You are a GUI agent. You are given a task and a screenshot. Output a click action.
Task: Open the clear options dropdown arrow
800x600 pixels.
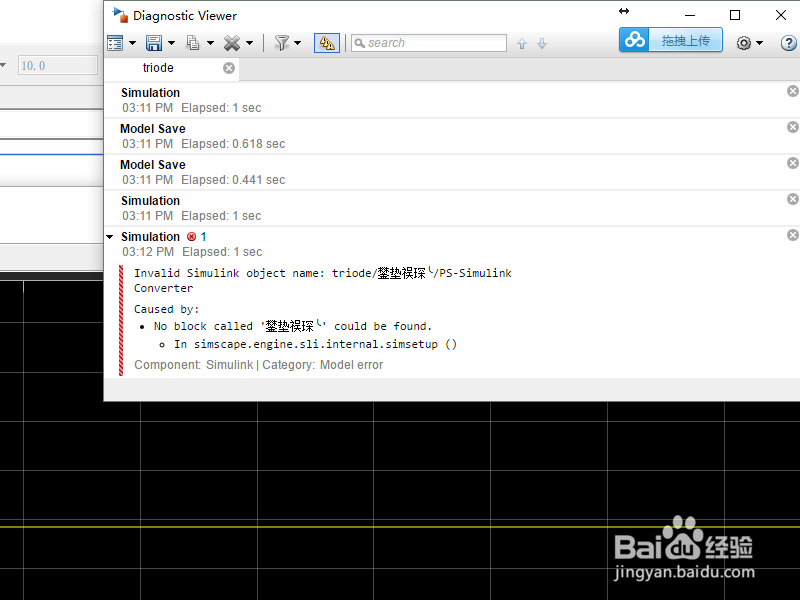tap(249, 43)
